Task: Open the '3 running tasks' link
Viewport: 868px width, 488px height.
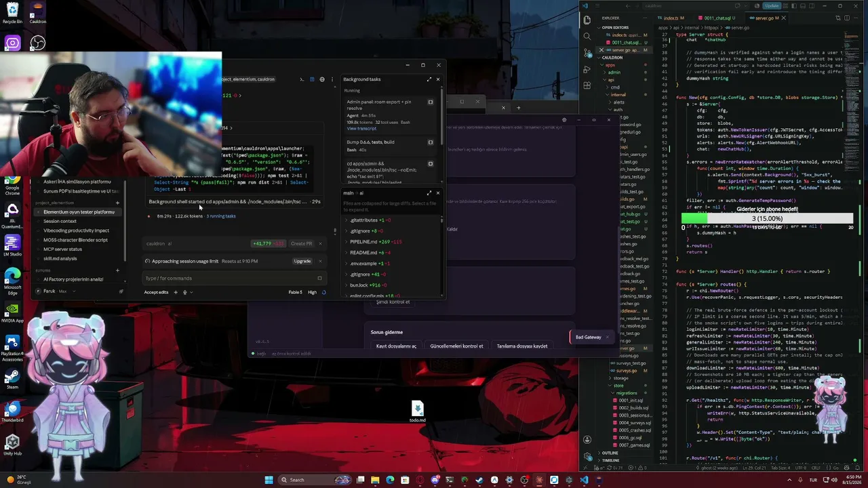Action: (221, 216)
